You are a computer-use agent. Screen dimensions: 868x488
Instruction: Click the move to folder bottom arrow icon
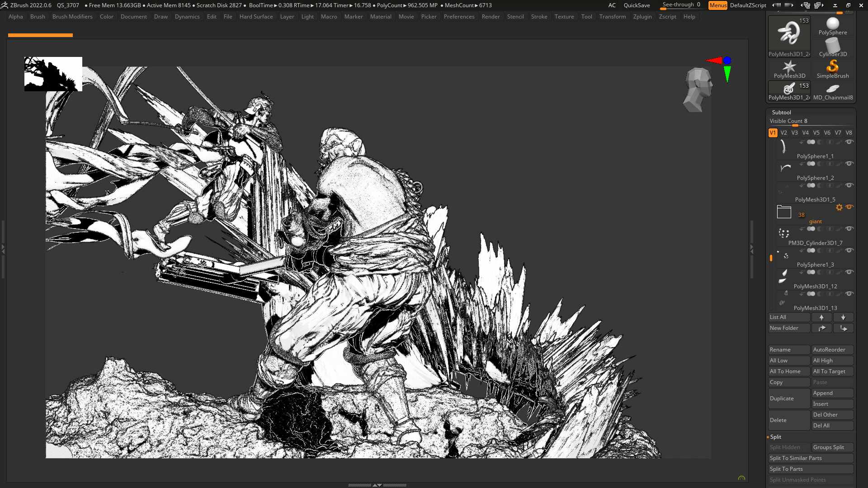pos(843,328)
